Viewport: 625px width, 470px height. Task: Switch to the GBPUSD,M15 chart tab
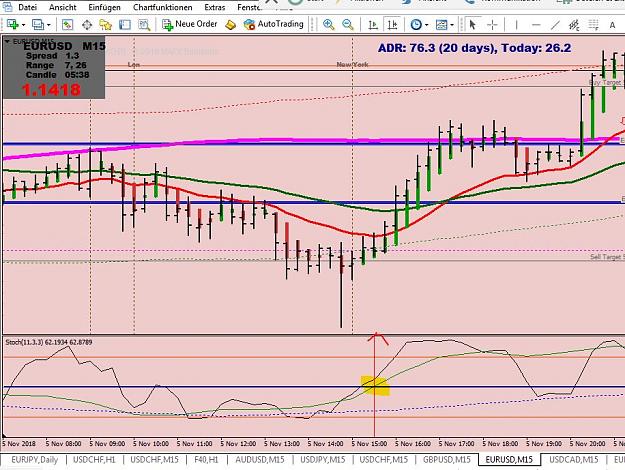tap(447, 460)
